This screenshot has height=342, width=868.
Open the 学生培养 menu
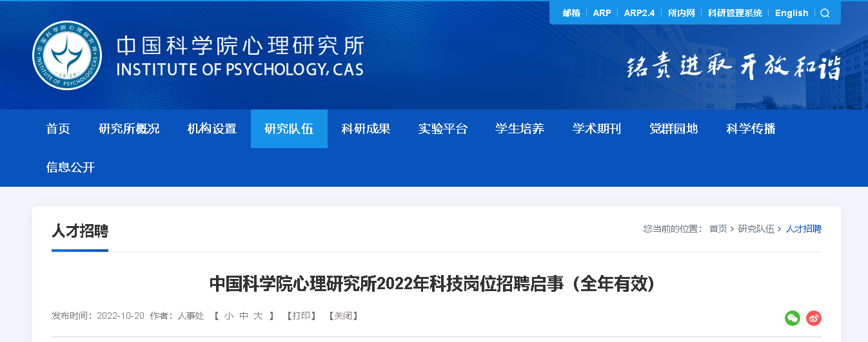coord(520,129)
